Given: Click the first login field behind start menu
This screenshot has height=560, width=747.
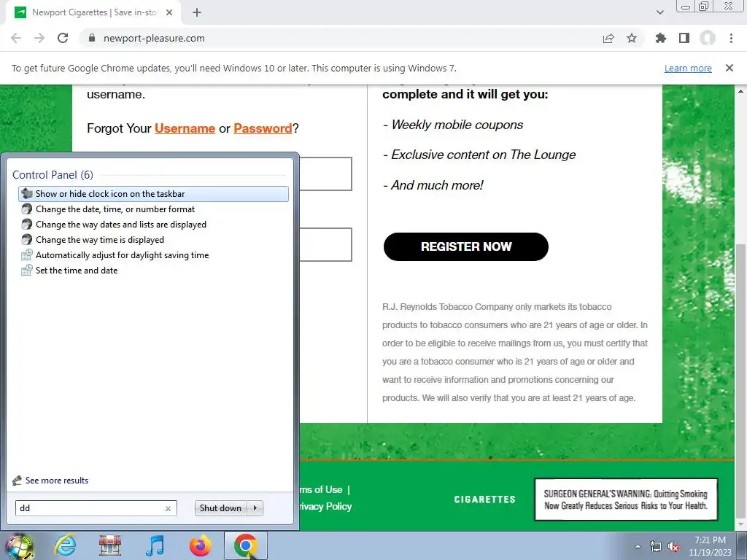Looking at the screenshot, I should pos(325,174).
